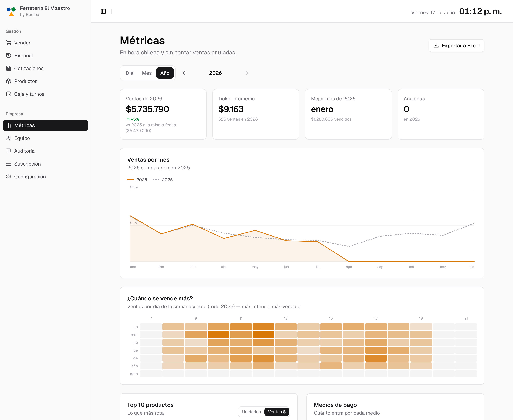The height and width of the screenshot is (420, 513).
Task: Click the Friday 17h heatmap cell
Action: 376,358
